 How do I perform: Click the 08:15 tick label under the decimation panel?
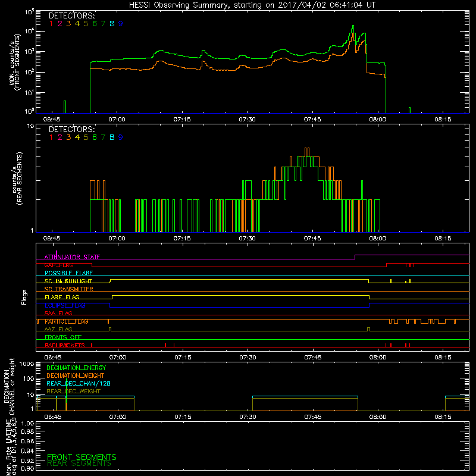443,417
